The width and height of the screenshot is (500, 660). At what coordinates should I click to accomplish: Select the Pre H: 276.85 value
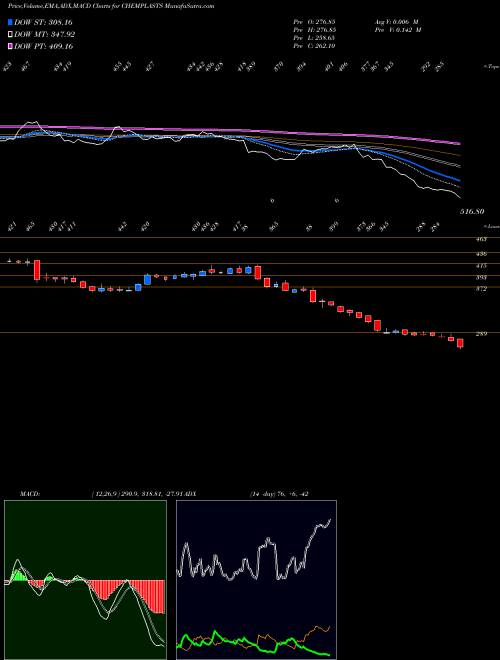(x=314, y=30)
